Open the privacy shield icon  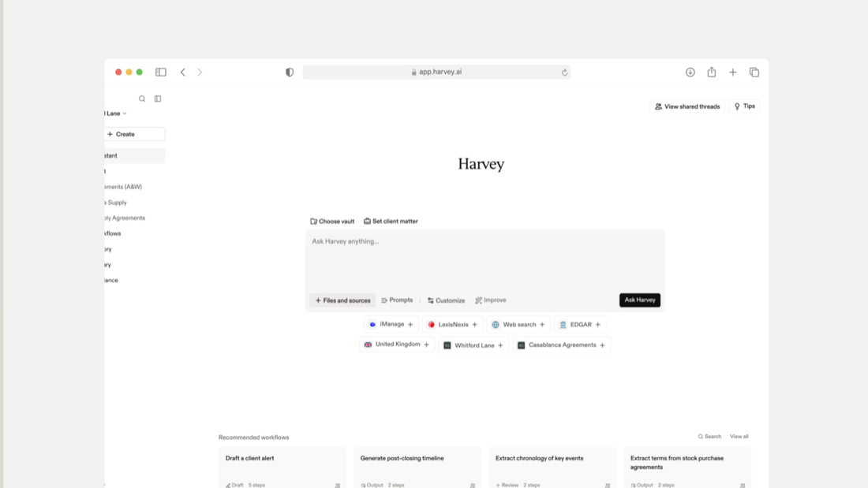pyautogui.click(x=290, y=72)
